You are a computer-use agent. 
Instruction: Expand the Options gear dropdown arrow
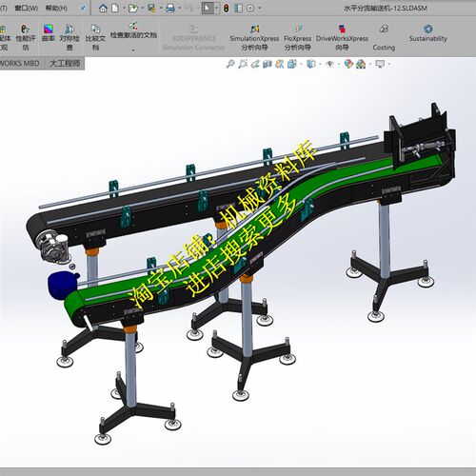pyautogui.click(x=260, y=9)
